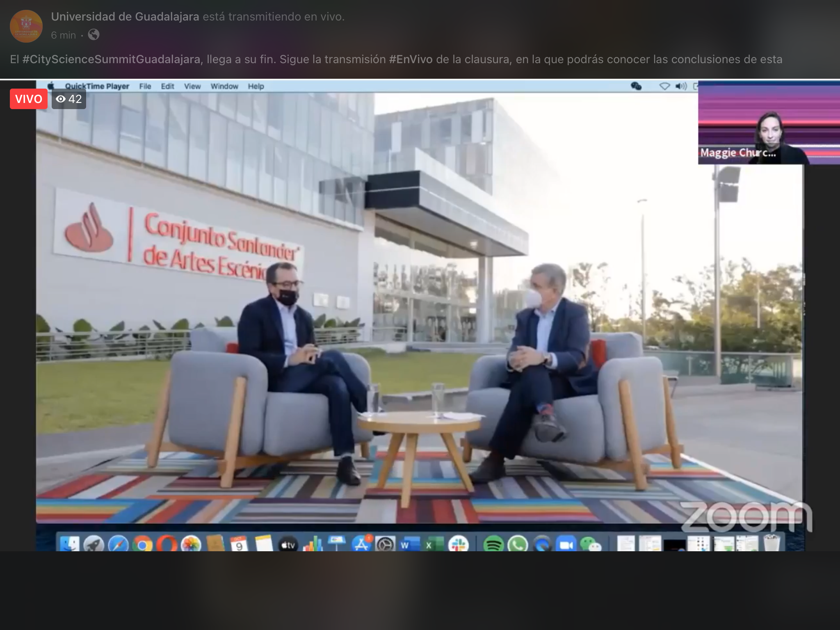
Task: Open the File menu
Action: 145,86
